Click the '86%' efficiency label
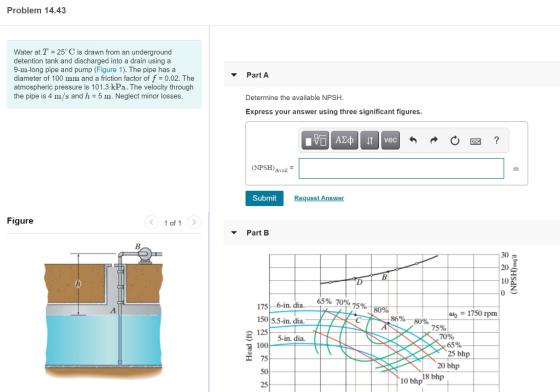This screenshot has width=560, height=392. tap(398, 318)
